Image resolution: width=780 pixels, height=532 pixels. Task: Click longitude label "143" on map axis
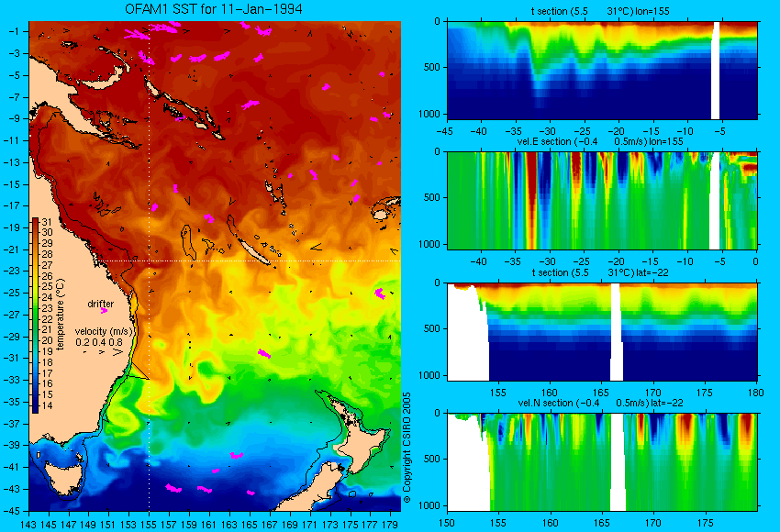point(28,525)
